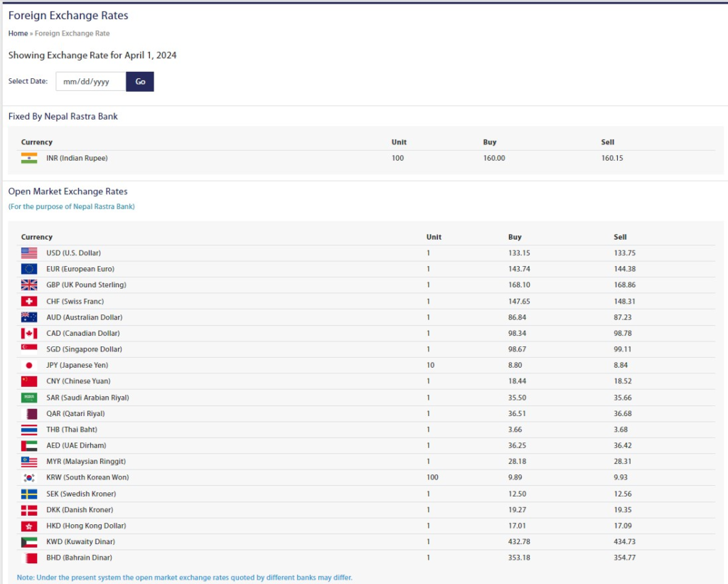Click the Bahrain Dinar flag icon

pos(29,558)
